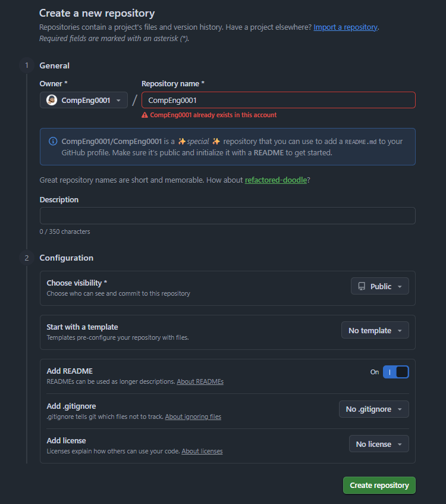The width and height of the screenshot is (446, 504).
Task: Open the About ignoring files link
Action: (x=193, y=417)
